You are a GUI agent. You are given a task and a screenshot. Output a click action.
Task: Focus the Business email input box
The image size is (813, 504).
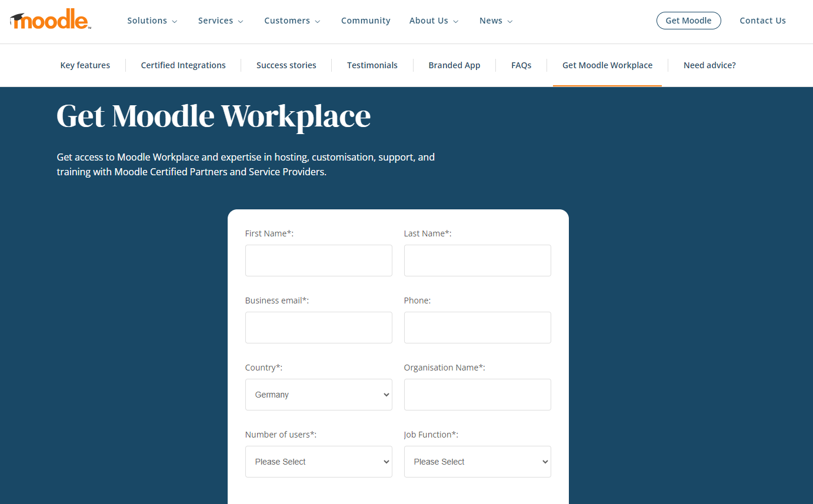(318, 328)
